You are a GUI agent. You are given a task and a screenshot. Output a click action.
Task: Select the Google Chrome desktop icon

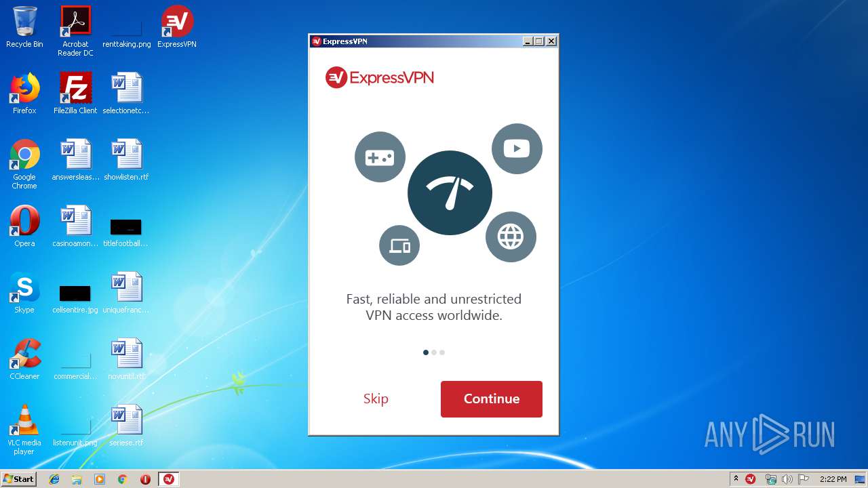tap(24, 164)
